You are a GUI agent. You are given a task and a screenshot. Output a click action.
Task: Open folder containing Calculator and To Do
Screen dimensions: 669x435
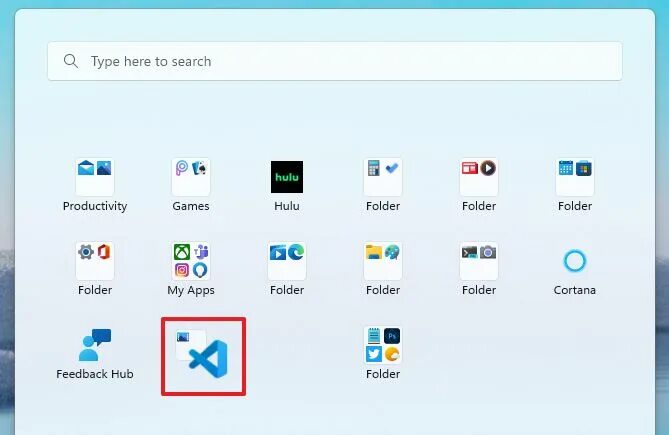tap(383, 177)
